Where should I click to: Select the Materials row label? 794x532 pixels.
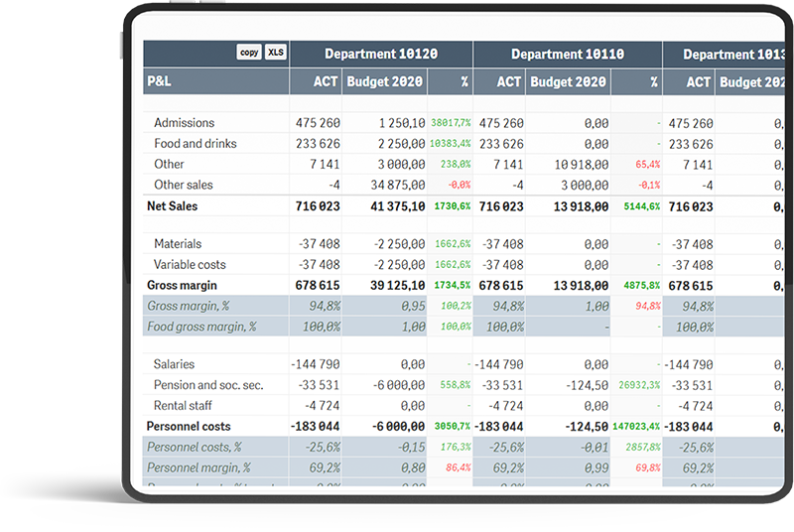[x=178, y=244]
